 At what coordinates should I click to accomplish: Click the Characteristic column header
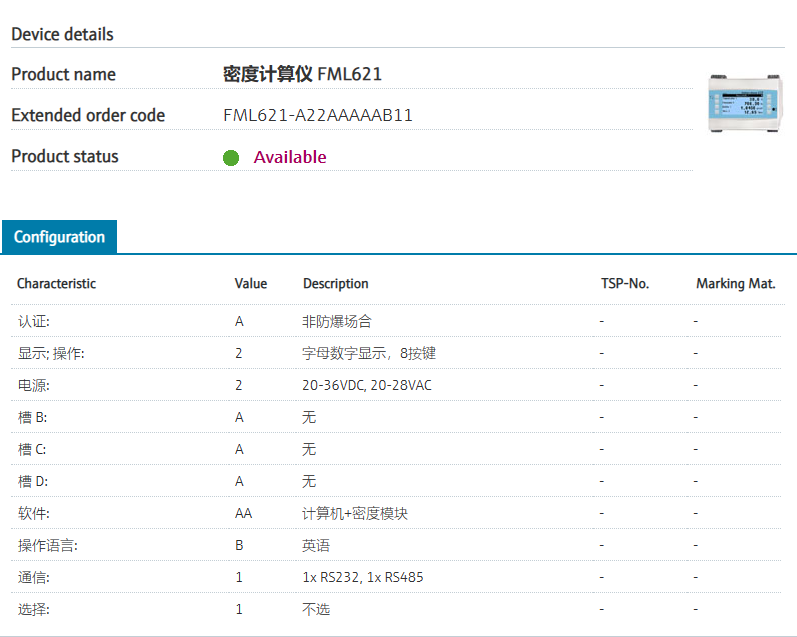(56, 284)
